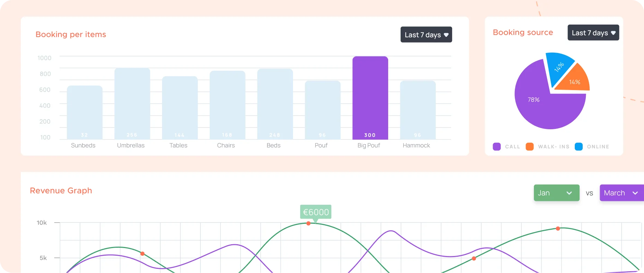The width and height of the screenshot is (644, 273).
Task: Open Last 7 days dropdown in Booking source
Action: pos(593,33)
